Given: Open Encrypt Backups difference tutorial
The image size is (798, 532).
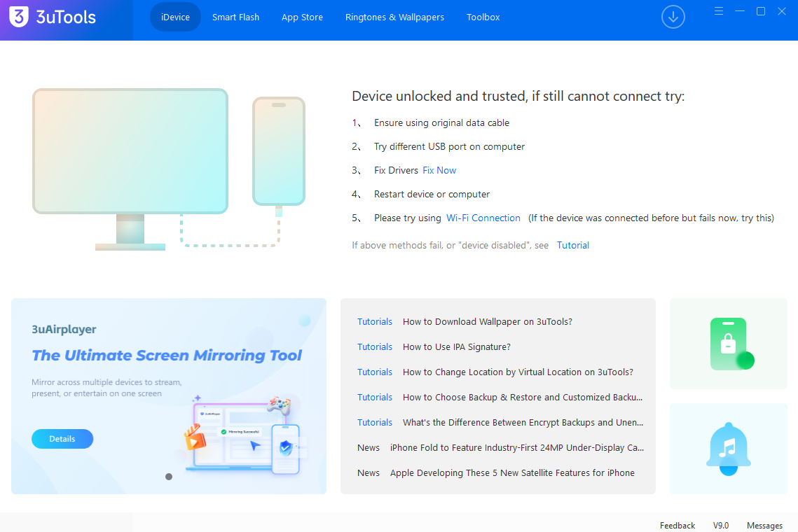Looking at the screenshot, I should point(523,422).
